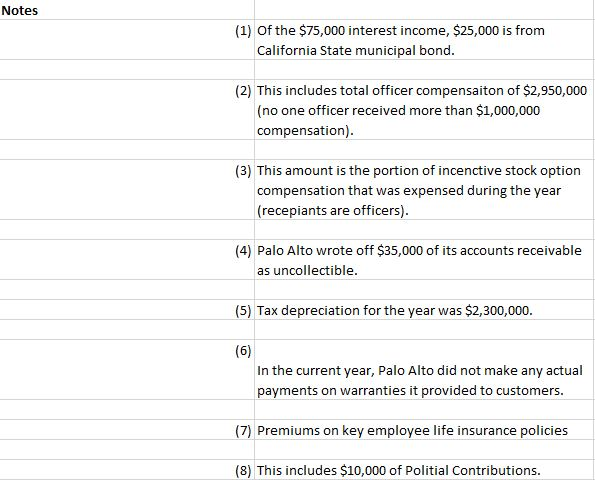Viewport: 595px width, 480px height.
Task: Click the warranties payments note cell
Action: coord(424,370)
